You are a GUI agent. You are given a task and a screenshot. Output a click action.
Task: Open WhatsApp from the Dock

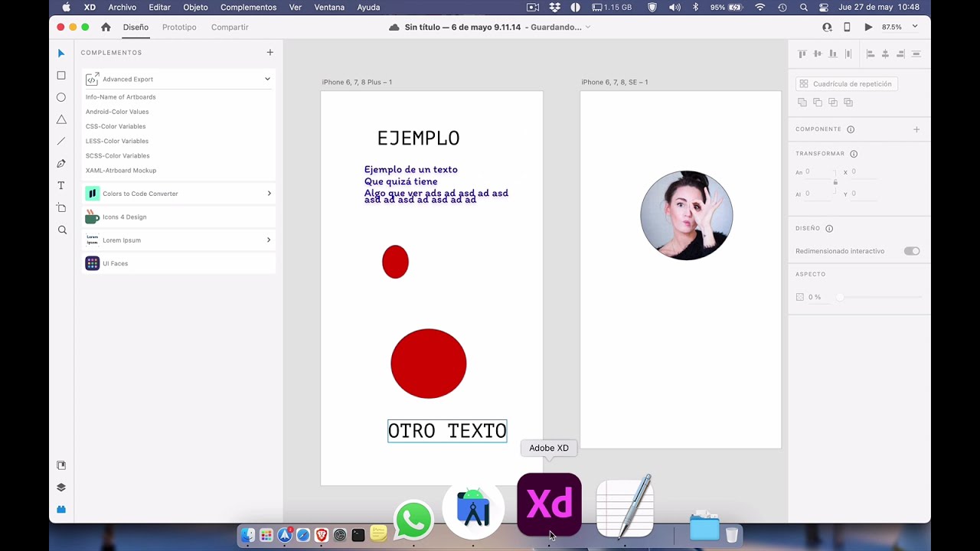413,520
